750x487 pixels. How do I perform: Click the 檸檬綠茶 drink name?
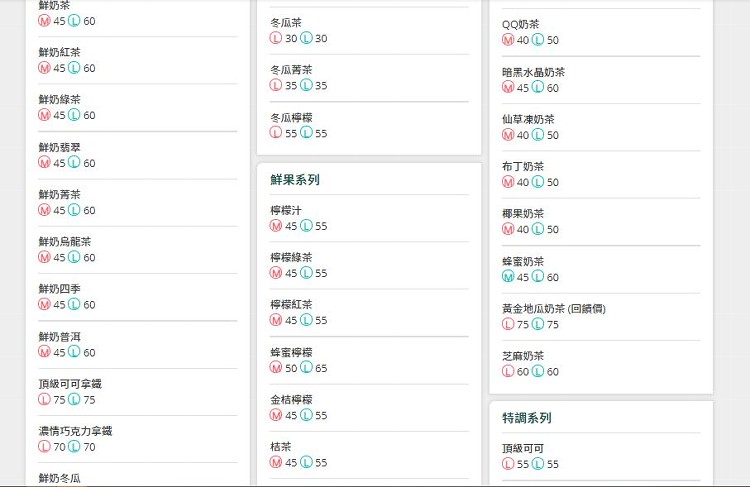[x=291, y=257]
